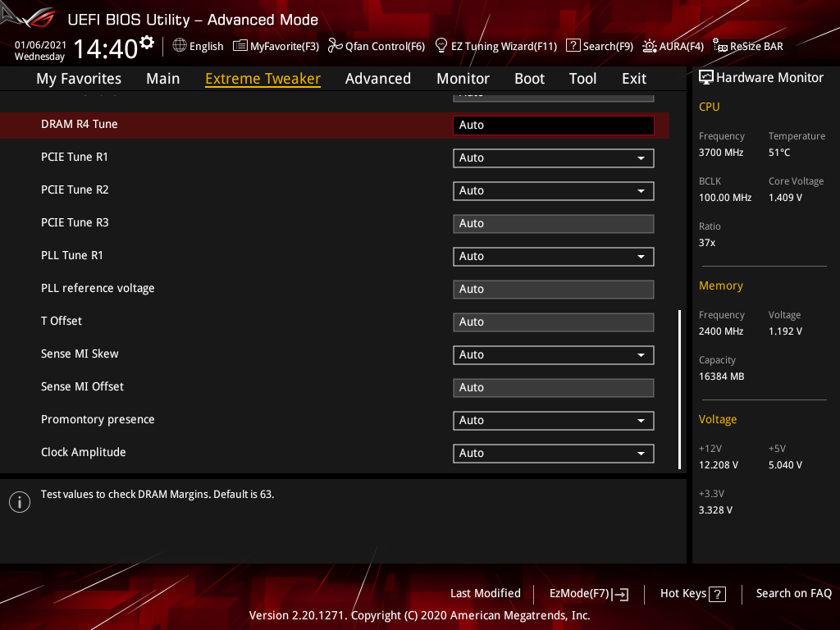Switch to the Advanced tab

click(377, 79)
